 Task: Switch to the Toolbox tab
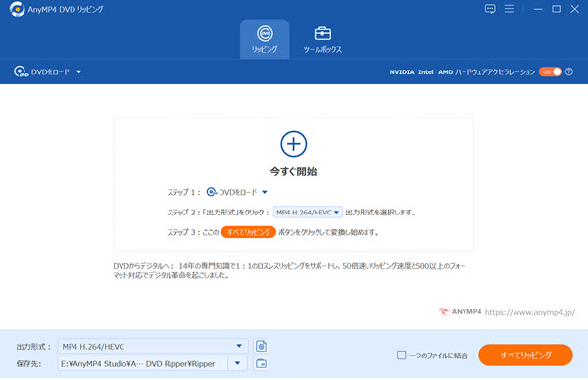click(x=322, y=39)
